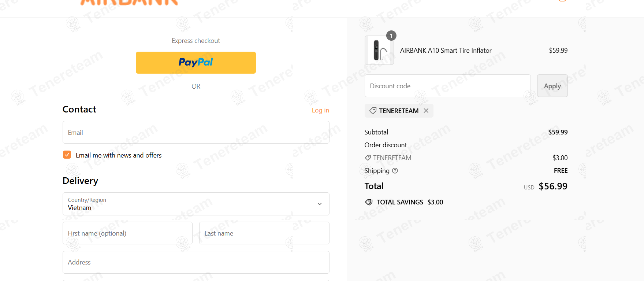Click the Discount code field
The height and width of the screenshot is (281, 644).
447,86
